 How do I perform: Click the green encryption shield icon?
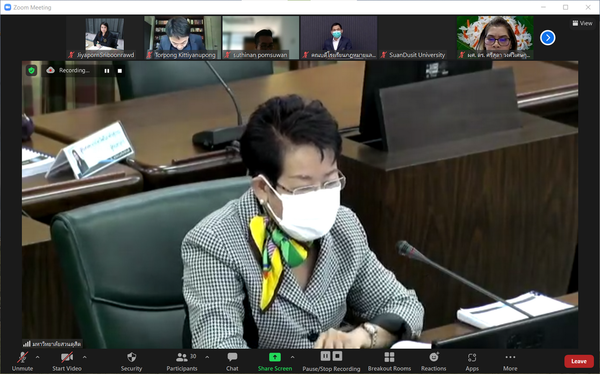point(32,70)
